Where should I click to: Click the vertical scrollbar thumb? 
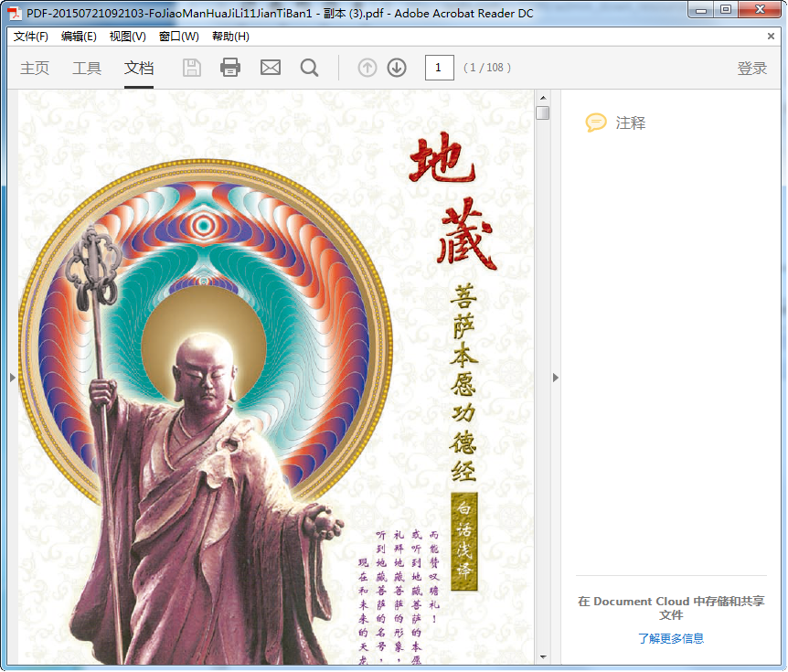click(x=542, y=112)
